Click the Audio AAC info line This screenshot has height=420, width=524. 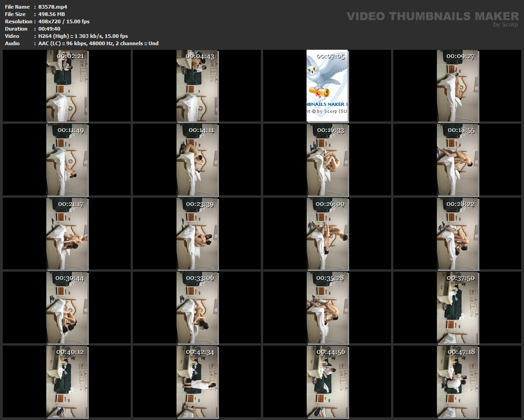tap(98, 43)
